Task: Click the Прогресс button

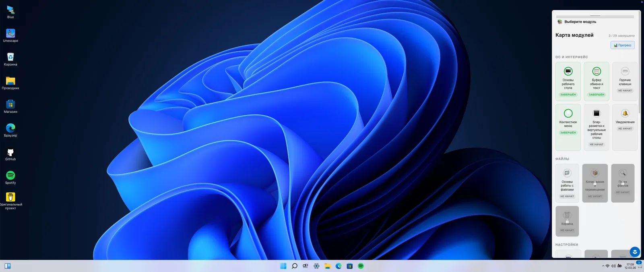Action: 622,45
